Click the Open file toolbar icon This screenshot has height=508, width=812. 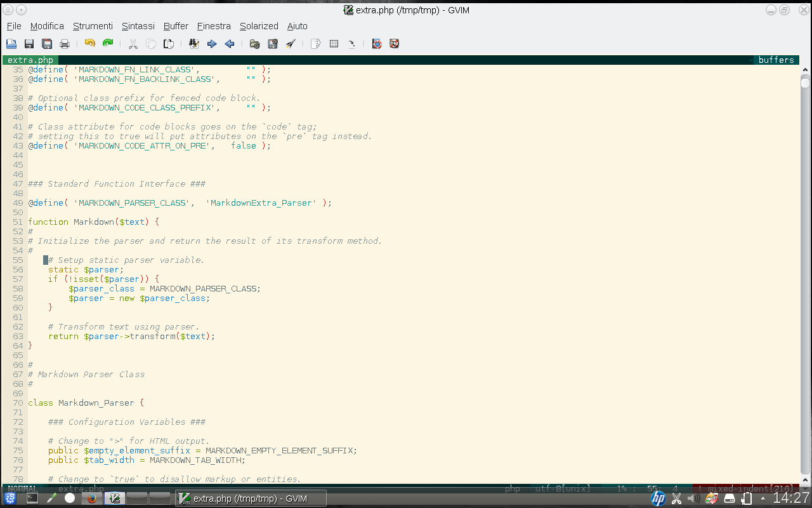pyautogui.click(x=11, y=44)
